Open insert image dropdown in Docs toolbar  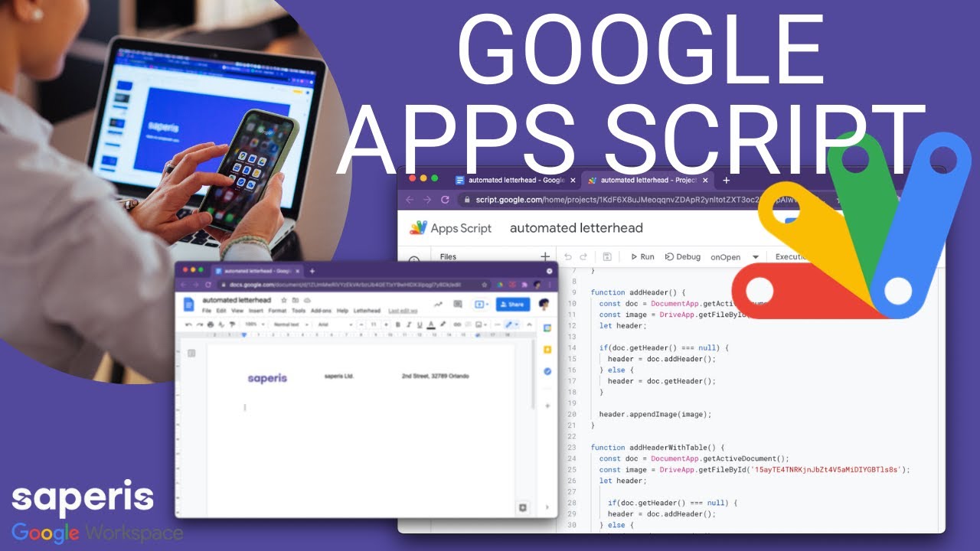click(482, 324)
